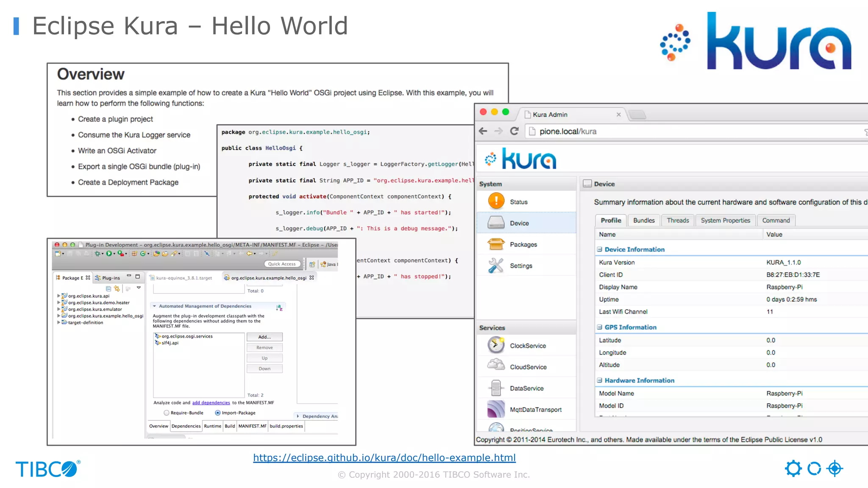Expand org.eclipse.kura.example.hello_osgi project
This screenshot has height=488, width=868.
pyautogui.click(x=58, y=316)
